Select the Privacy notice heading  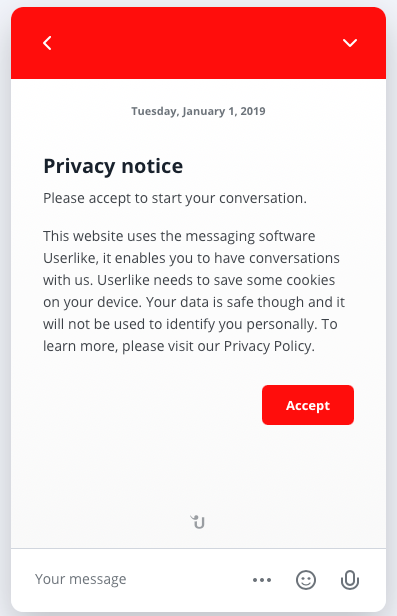click(113, 166)
